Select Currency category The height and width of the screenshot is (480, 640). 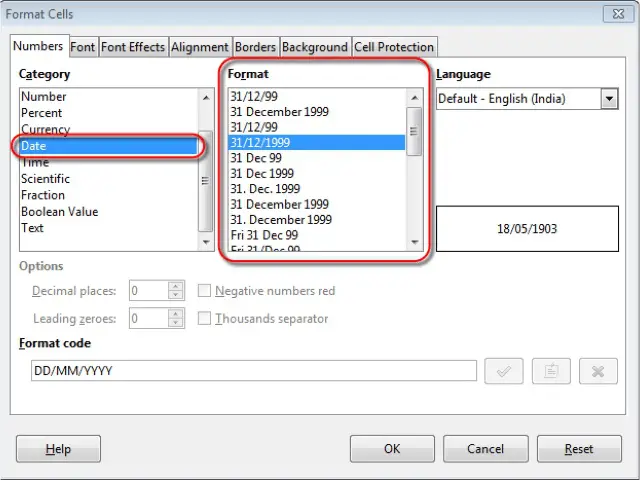click(109, 129)
